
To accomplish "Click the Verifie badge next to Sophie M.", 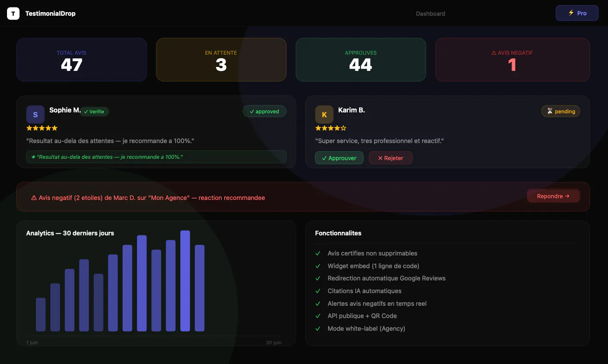I will (94, 112).
